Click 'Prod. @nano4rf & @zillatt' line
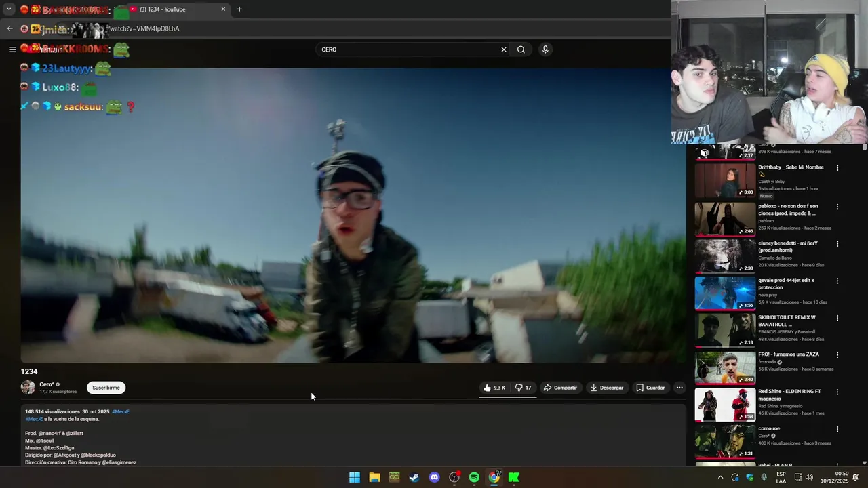The image size is (868, 488). pos(54,433)
